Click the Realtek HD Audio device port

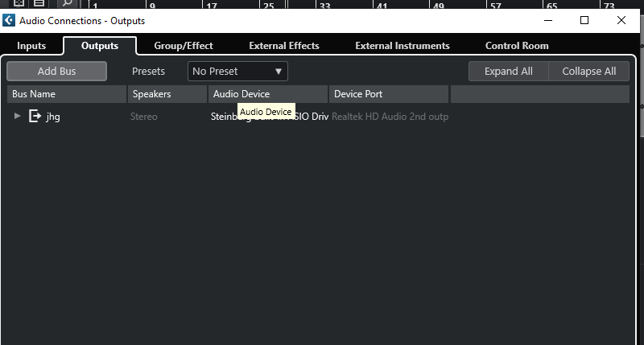click(390, 117)
